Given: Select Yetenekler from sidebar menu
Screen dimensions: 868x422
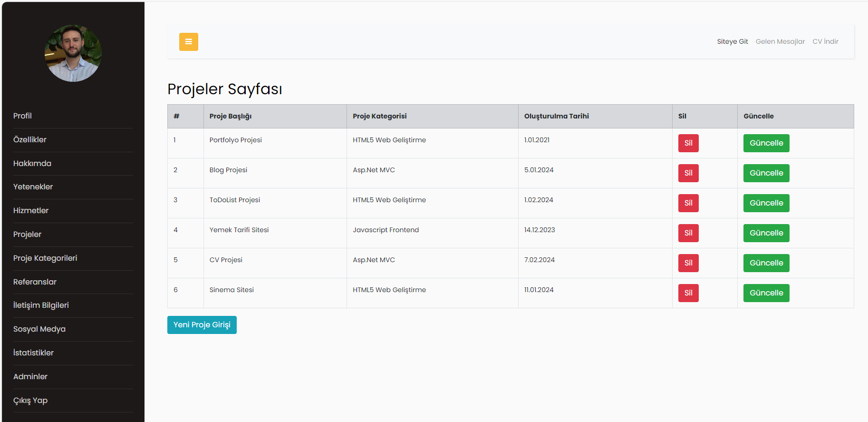Looking at the screenshot, I should (33, 187).
